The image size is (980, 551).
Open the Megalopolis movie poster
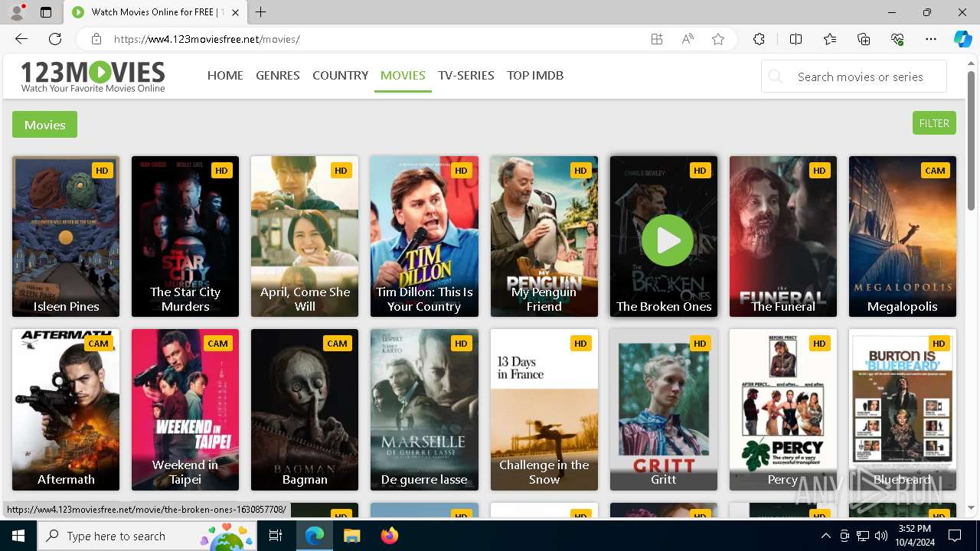click(903, 236)
